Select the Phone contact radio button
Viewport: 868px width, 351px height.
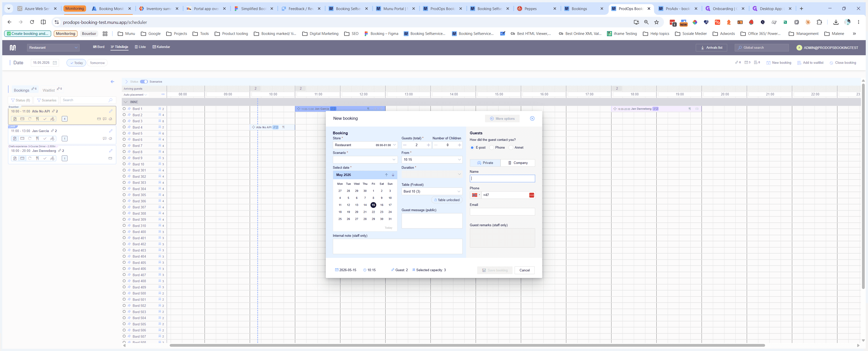click(x=492, y=148)
